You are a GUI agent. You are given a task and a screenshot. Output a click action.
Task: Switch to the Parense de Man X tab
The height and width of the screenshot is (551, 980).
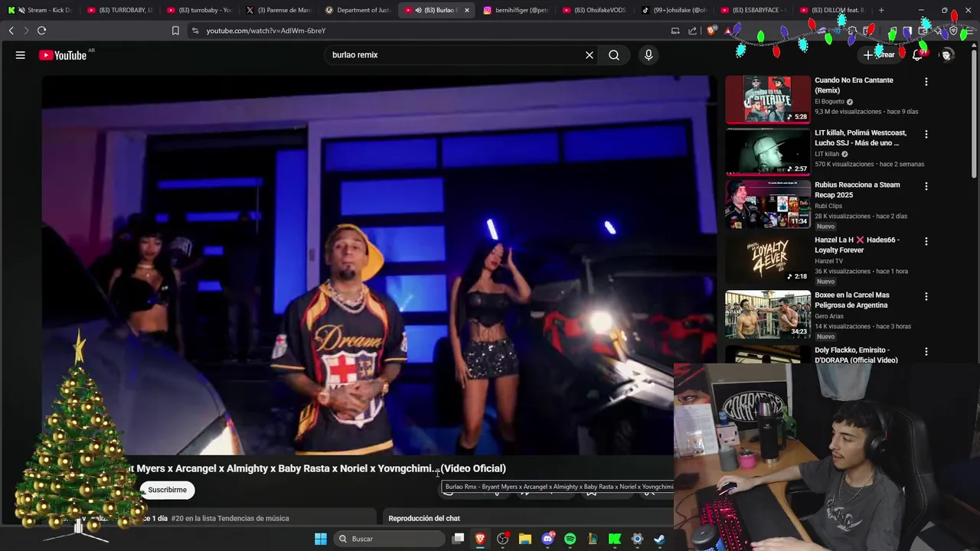tap(279, 10)
